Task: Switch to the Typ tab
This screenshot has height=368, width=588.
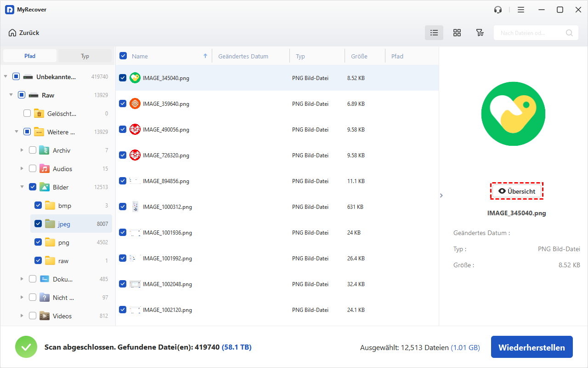Action: point(85,56)
